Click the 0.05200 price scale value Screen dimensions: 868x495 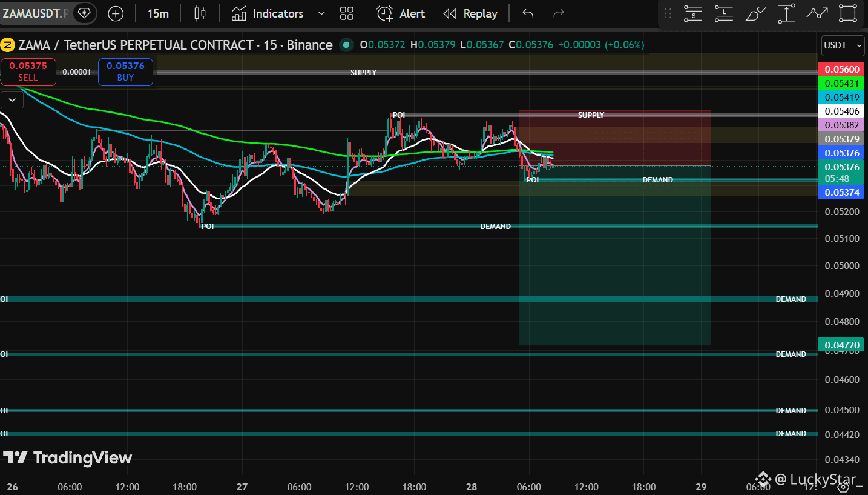[842, 211]
